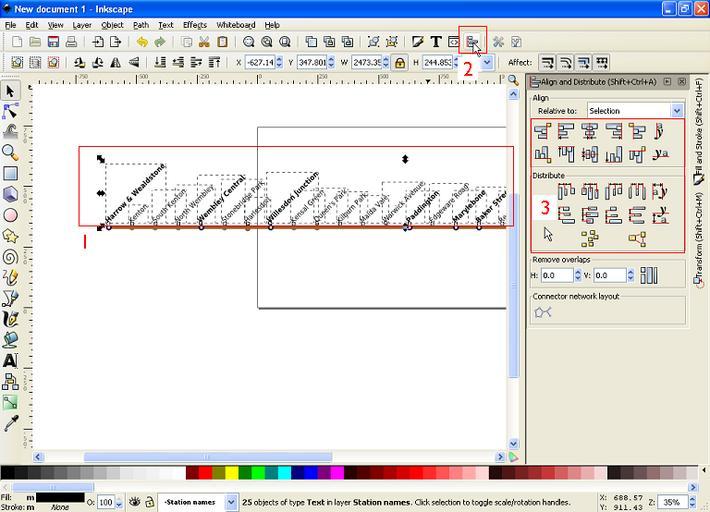Undo the last action via toolbar

pyautogui.click(x=142, y=42)
